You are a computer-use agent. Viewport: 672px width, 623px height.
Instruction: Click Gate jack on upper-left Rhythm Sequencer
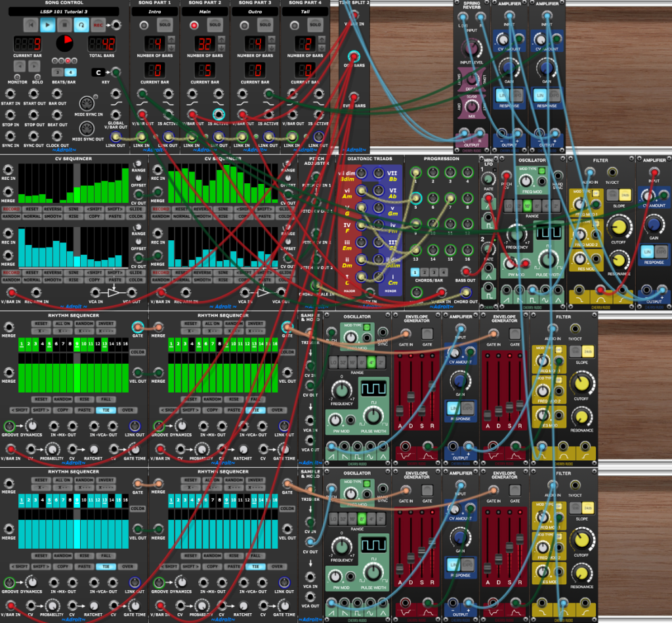coord(138,328)
